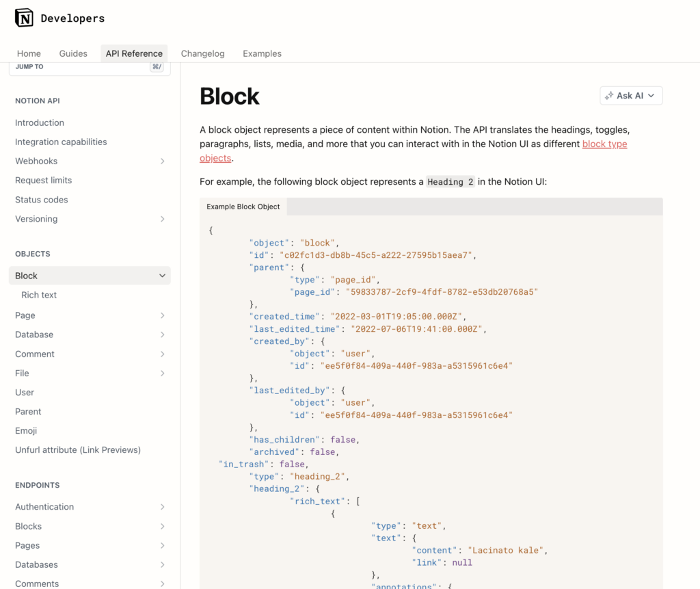Click the "has_children" false line
Image resolution: width=700 pixels, height=589 pixels.
pos(304,440)
